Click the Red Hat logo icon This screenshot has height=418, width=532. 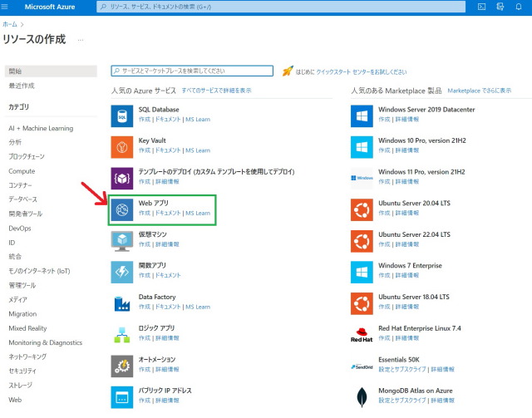point(362,335)
